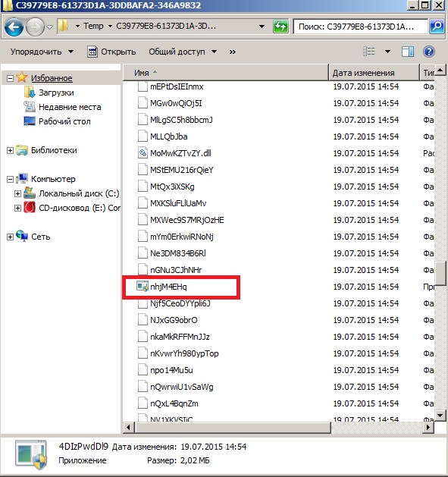This screenshot has width=448, height=477.
Task: Click the green refresh icon in address bar
Action: coord(280,27)
